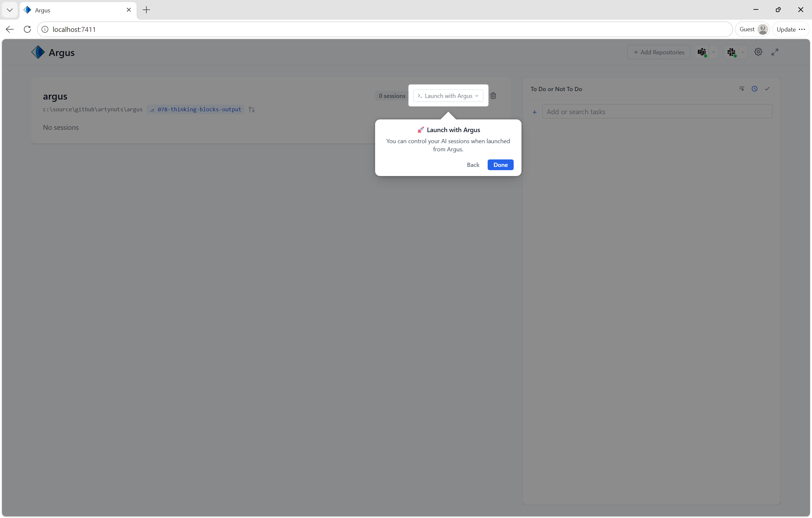This screenshot has width=812, height=518.
Task: Focus the "Add or search tasks" input
Action: [657, 112]
